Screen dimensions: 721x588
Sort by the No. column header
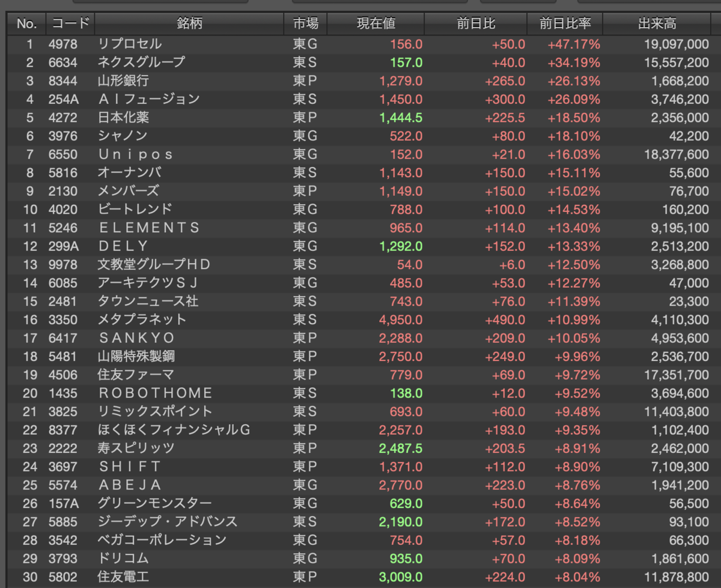click(27, 24)
